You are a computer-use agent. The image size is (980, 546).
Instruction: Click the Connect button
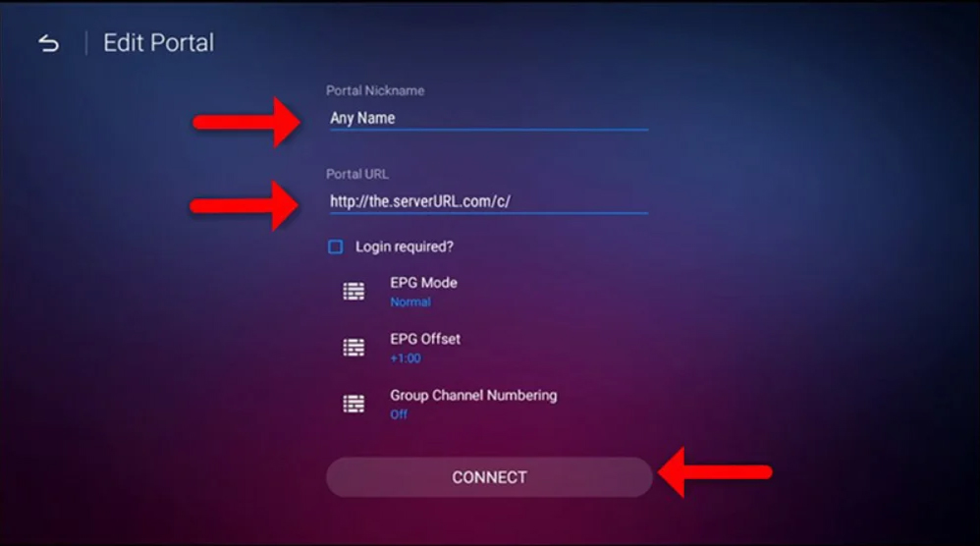(489, 477)
